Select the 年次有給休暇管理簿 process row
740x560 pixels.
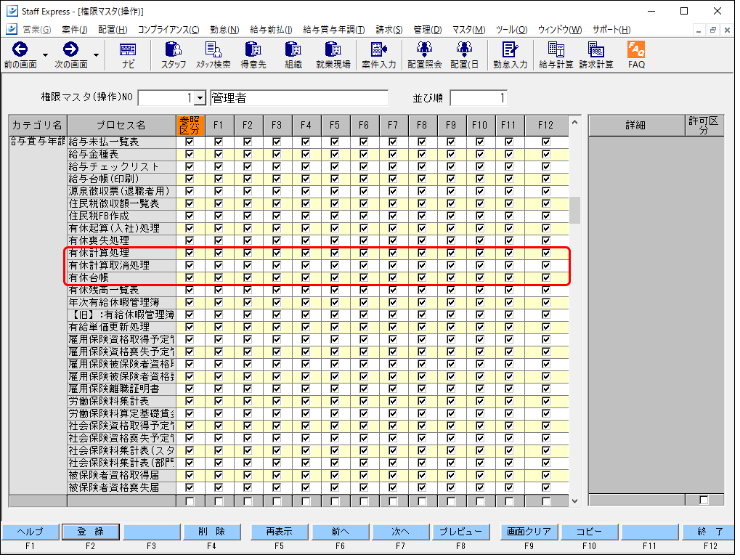[121, 302]
